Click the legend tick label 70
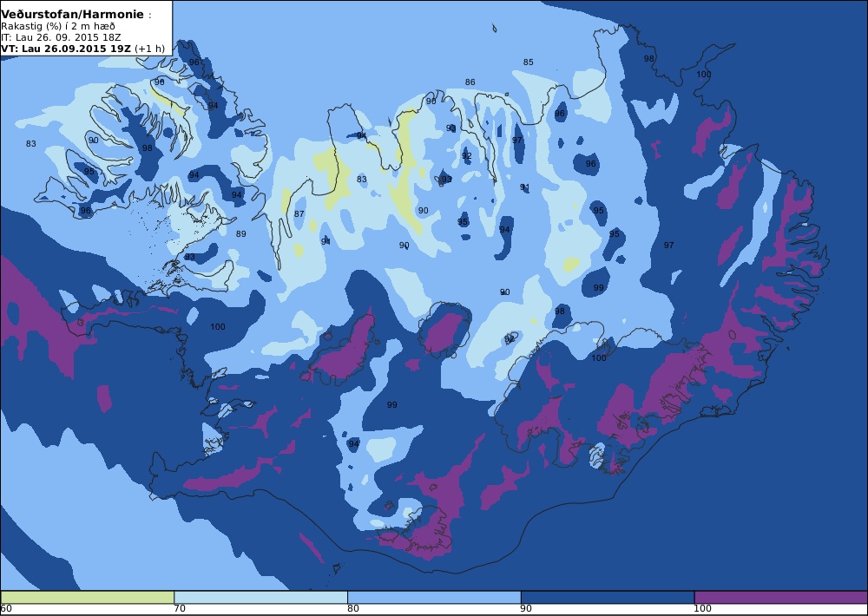The image size is (868, 616). click(x=180, y=609)
